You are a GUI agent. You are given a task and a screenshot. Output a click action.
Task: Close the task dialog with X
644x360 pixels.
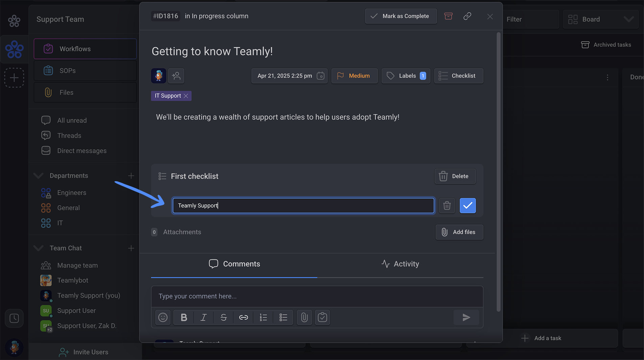coord(490,17)
